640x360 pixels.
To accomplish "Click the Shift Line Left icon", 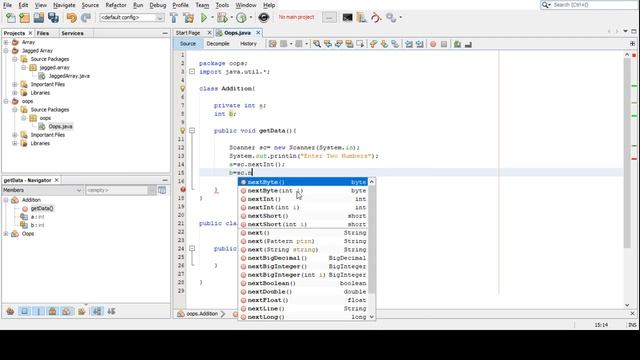I will (x=409, y=44).
